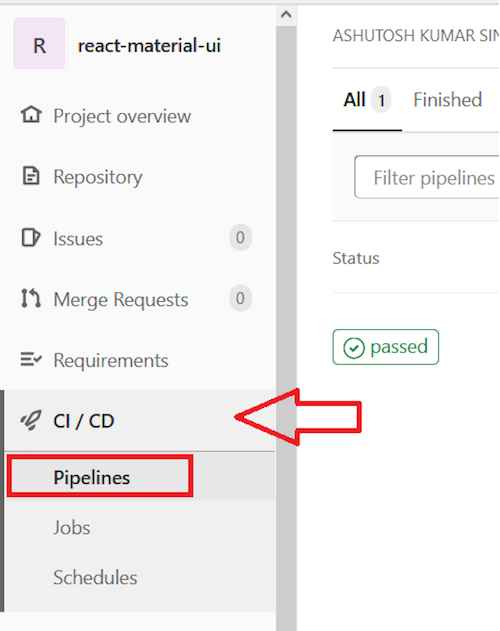Click the CI / CD rocket icon
Image resolution: width=500 pixels, height=631 pixels.
click(x=31, y=421)
